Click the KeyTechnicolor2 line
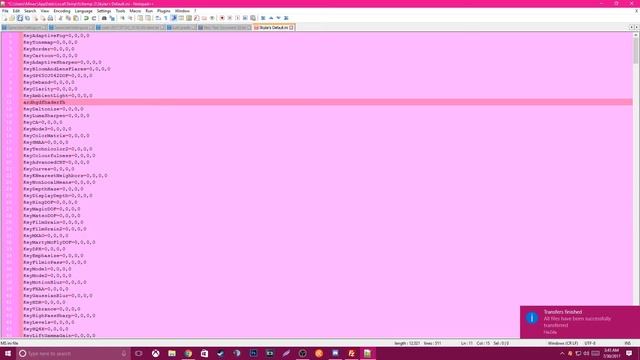640x360 pixels. [x=58, y=149]
